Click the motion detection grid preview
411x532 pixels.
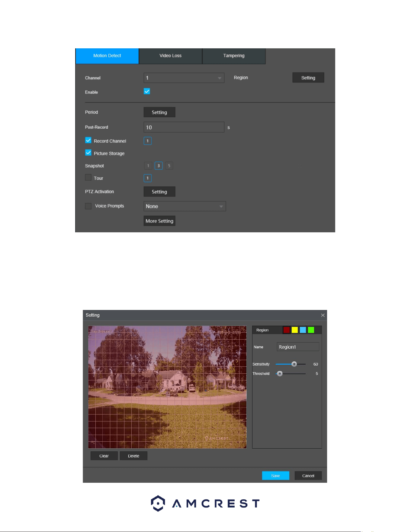pos(167,387)
